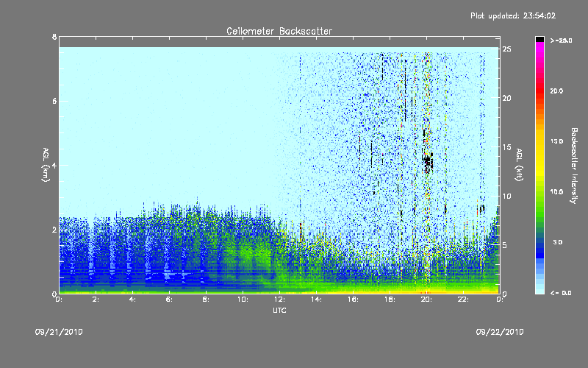Click the "2:" hour label on the UTC axis

96,300
